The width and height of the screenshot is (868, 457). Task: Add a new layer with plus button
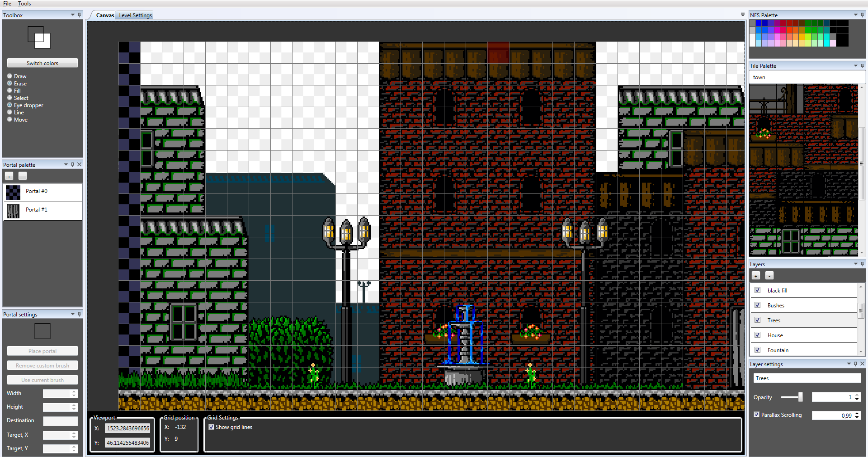point(756,276)
